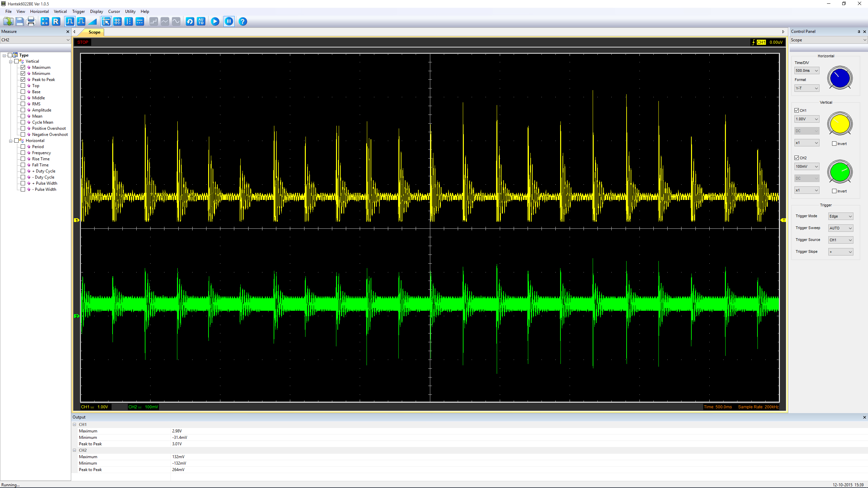Enable the horizontal cursors icon
868x488 pixels.
click(140, 22)
